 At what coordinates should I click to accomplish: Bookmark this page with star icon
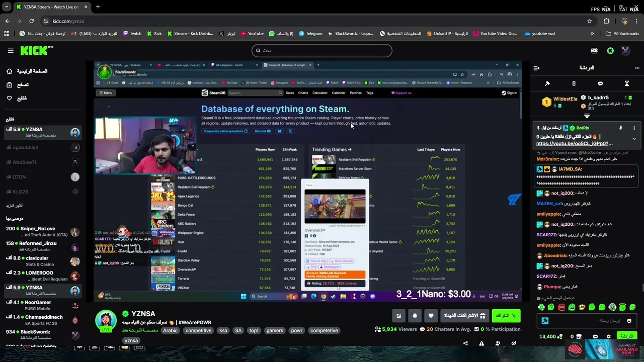click(590, 21)
